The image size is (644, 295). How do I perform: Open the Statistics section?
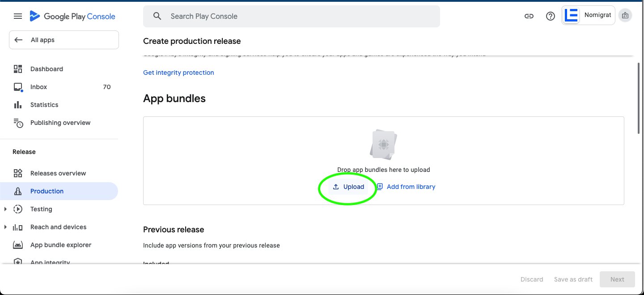coord(44,104)
